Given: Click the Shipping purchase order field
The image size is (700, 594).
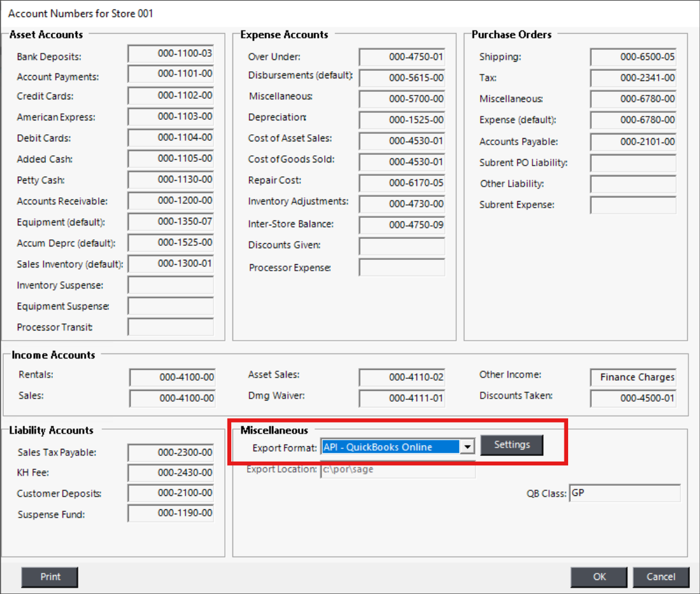Looking at the screenshot, I should [633, 57].
